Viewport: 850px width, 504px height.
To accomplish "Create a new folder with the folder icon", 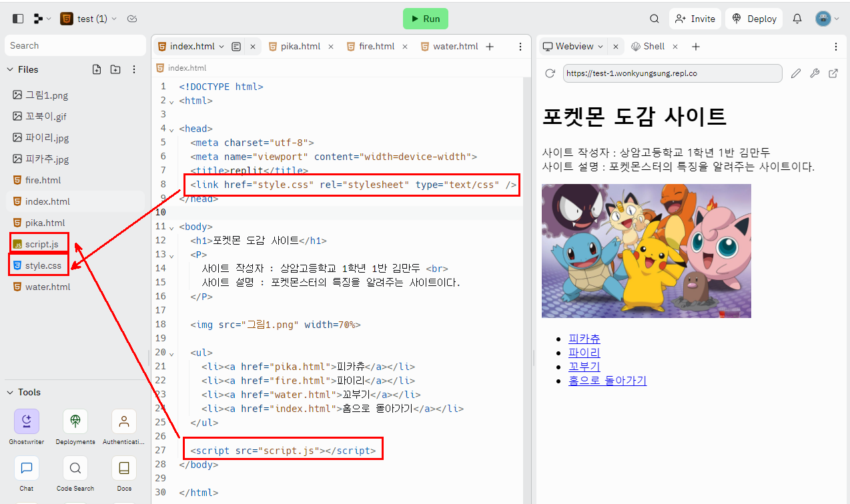I will [x=115, y=69].
